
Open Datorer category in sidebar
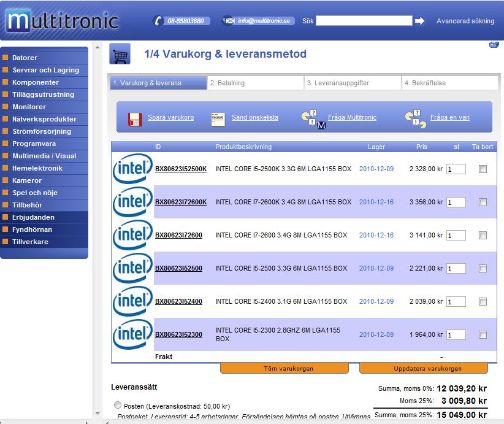pos(44,58)
